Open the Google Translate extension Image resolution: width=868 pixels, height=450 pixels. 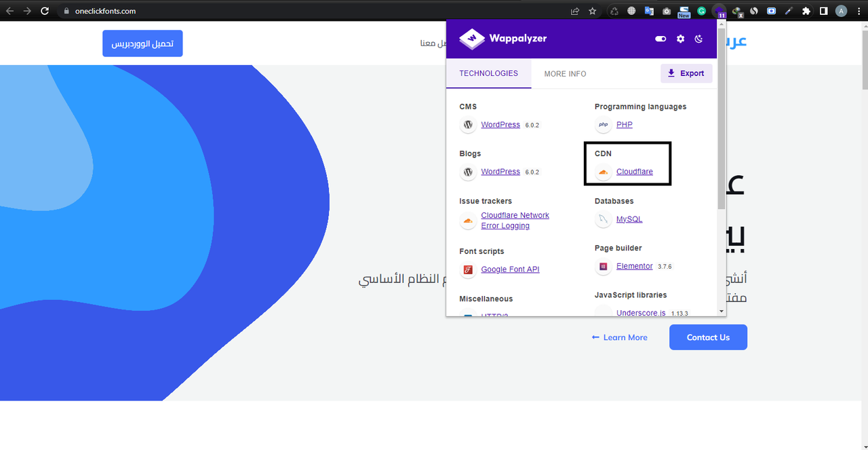coord(649,11)
